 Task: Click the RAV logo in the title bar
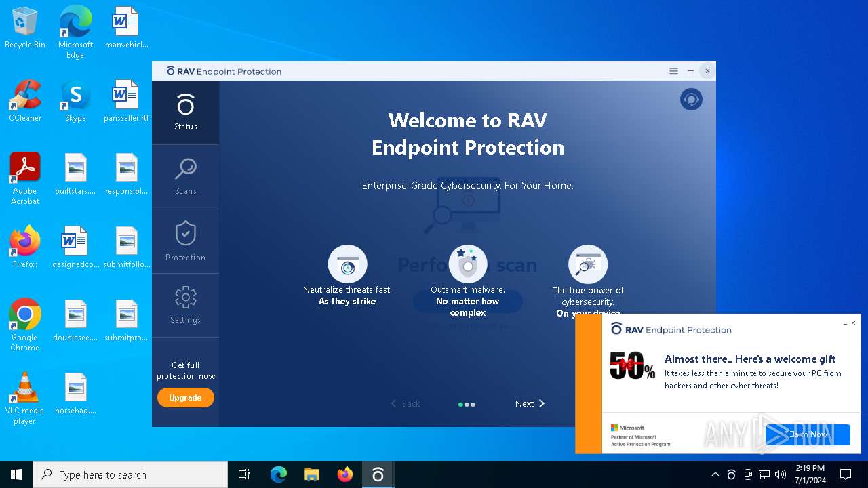(x=224, y=71)
